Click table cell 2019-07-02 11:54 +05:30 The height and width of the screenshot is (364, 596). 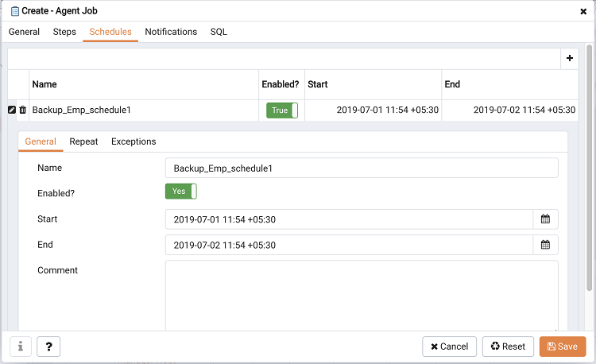point(509,110)
